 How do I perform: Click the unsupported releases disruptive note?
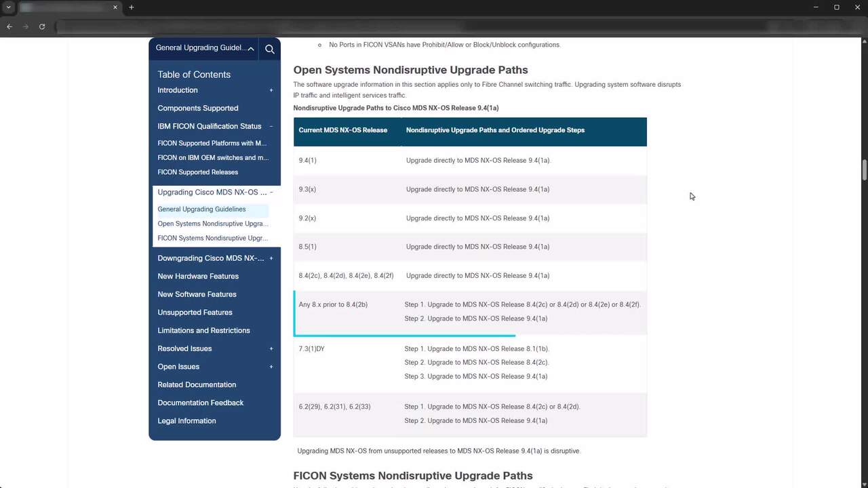point(439,451)
